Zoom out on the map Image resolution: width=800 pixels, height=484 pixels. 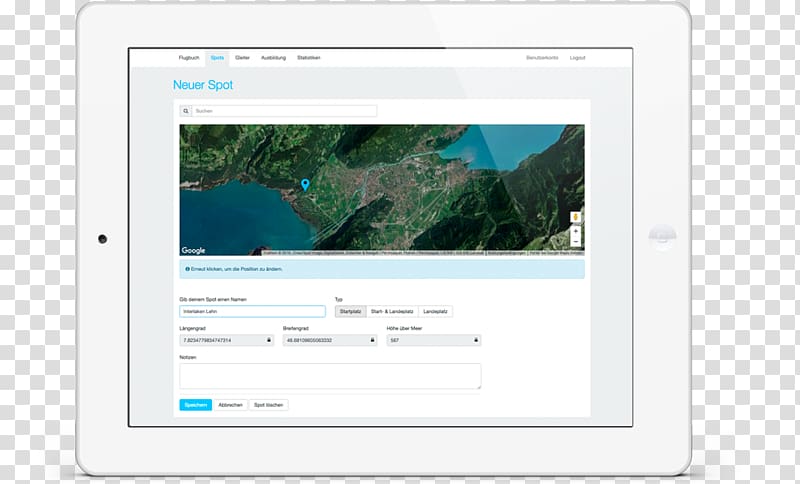[576, 241]
